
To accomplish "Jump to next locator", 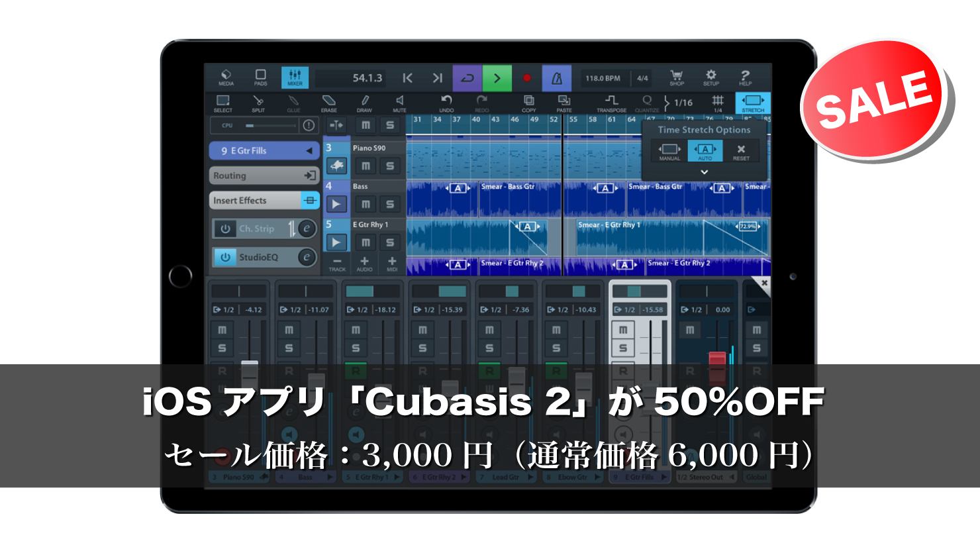I will tap(437, 78).
